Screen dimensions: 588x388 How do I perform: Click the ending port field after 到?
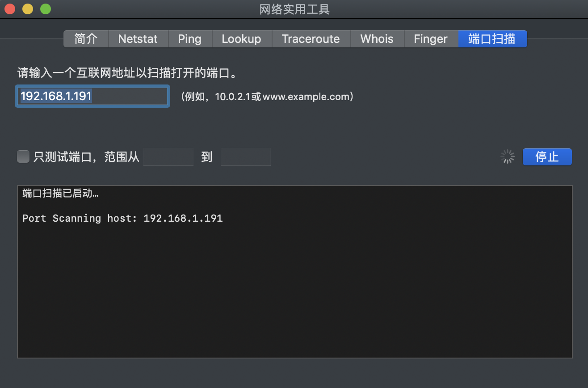pos(245,157)
